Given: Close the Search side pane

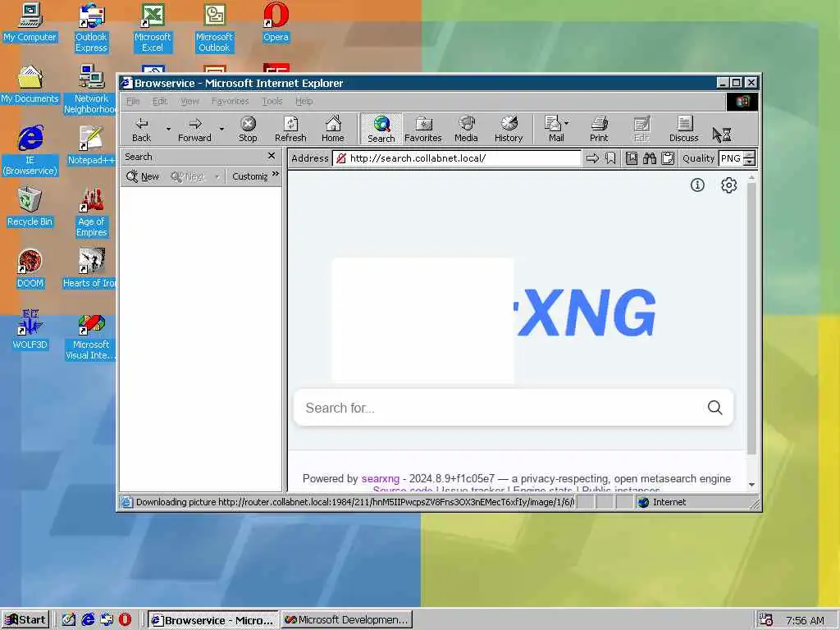Looking at the screenshot, I should pyautogui.click(x=272, y=156).
